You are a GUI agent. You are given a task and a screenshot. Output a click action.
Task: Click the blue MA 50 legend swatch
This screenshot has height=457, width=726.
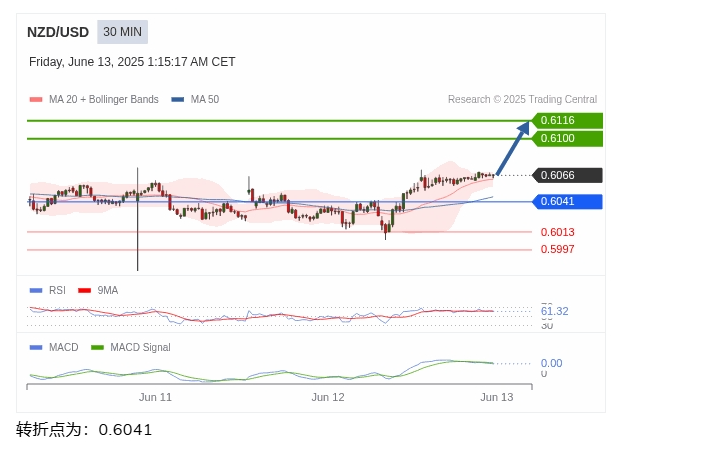[x=177, y=100]
